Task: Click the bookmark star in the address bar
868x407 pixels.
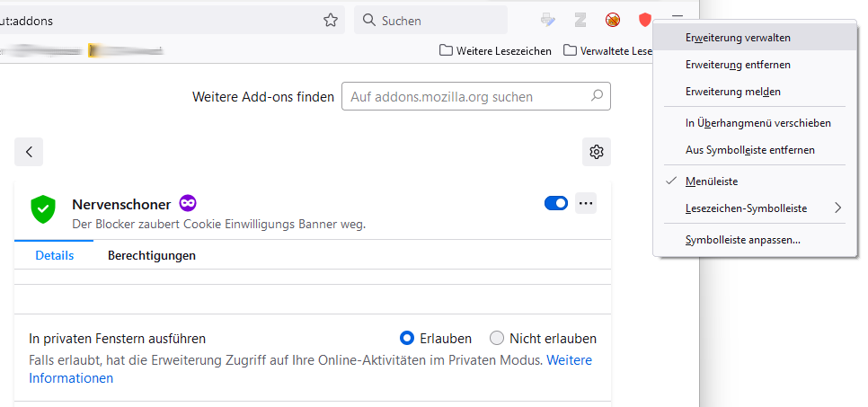Action: 331,21
